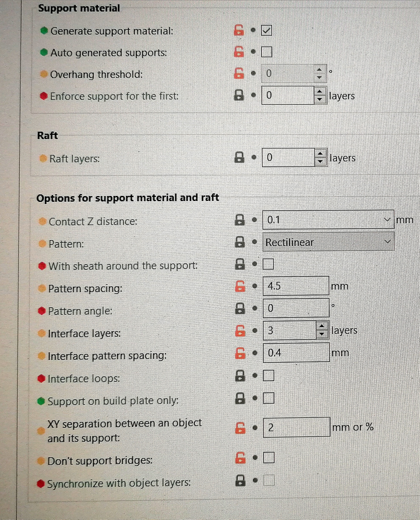Open the Contact Z distance dropdown
Screen dimensions: 420x520
coord(387,220)
